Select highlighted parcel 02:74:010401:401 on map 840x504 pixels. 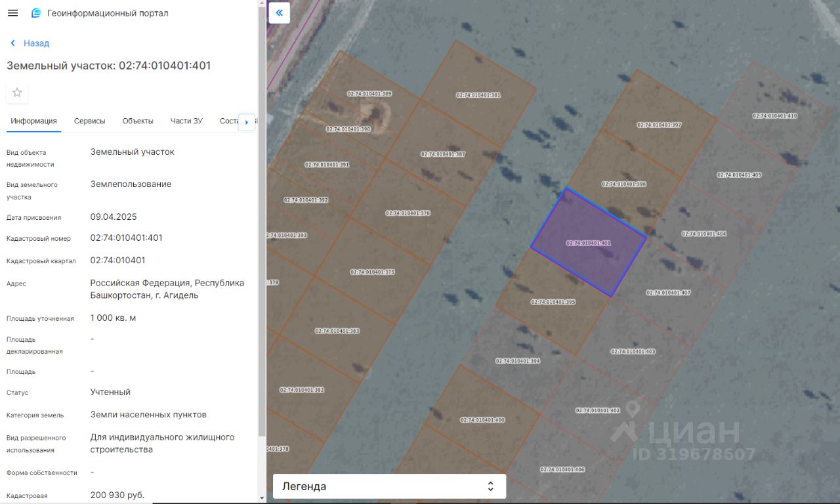pyautogui.click(x=589, y=243)
